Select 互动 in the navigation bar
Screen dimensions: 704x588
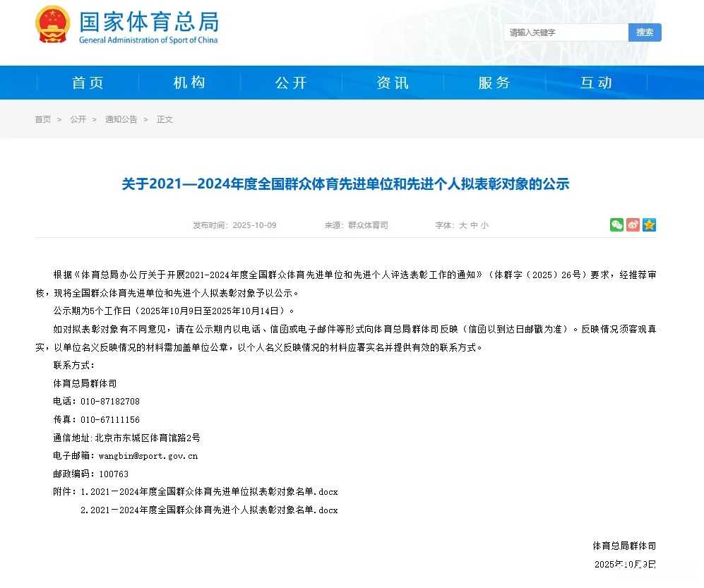(x=596, y=83)
